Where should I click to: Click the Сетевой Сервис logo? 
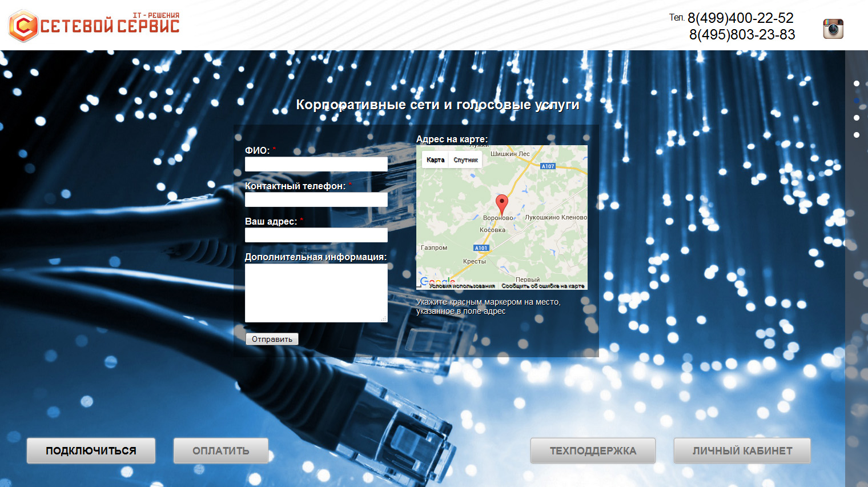(94, 26)
